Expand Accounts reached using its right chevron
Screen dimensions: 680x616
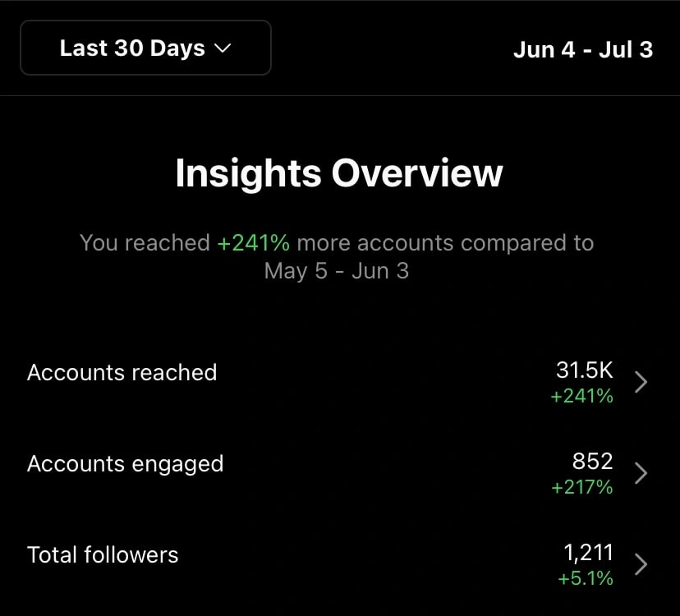641,382
